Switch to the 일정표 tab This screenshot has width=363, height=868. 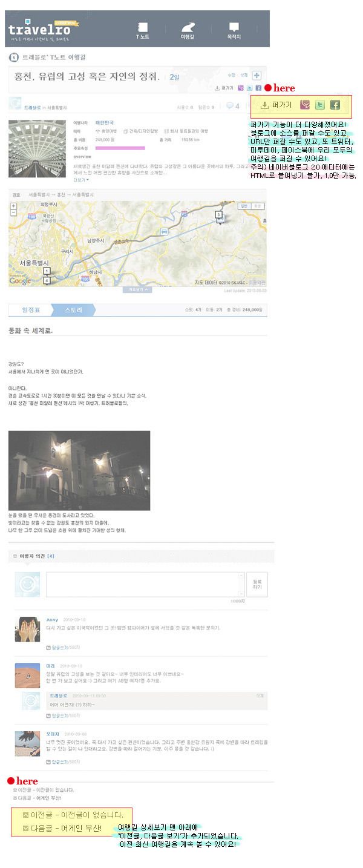point(31,310)
